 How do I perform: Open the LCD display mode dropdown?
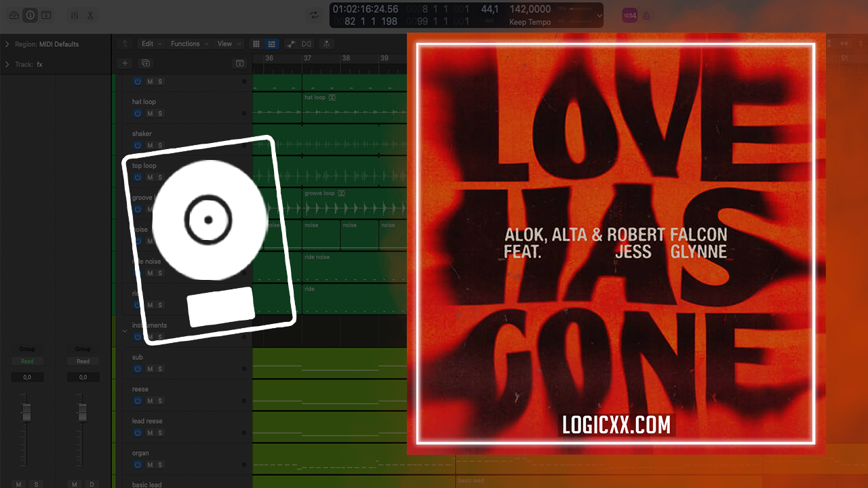[599, 15]
